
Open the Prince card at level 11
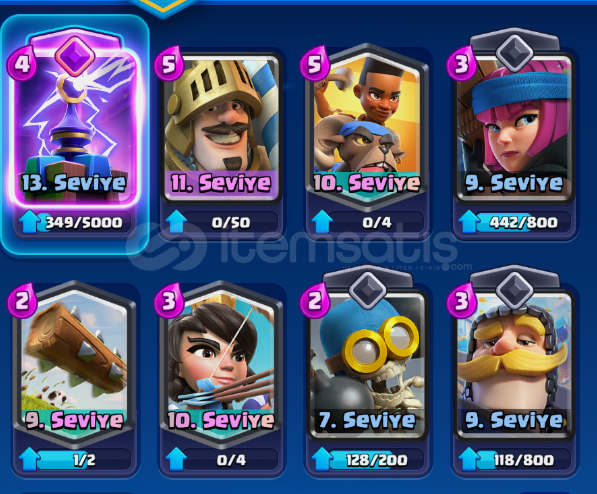pos(222,128)
